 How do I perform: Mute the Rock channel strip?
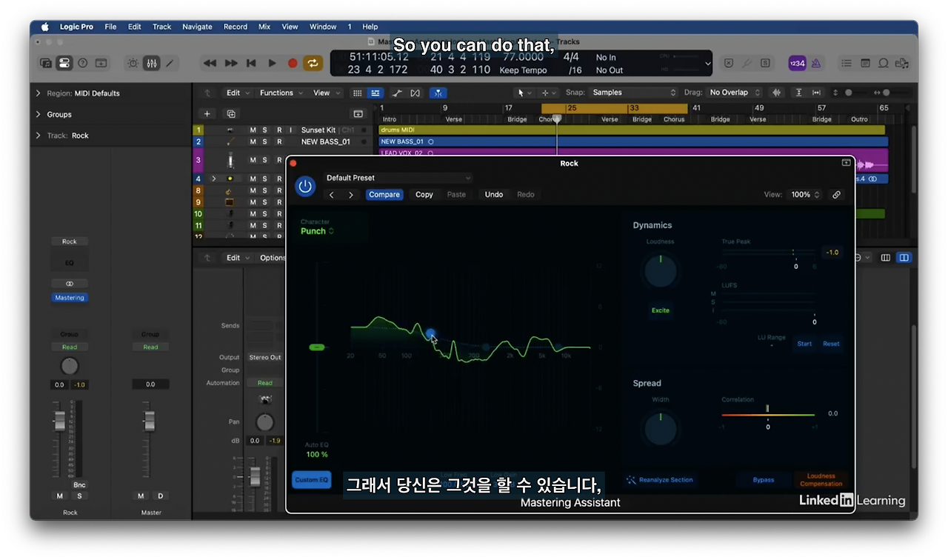[60, 496]
